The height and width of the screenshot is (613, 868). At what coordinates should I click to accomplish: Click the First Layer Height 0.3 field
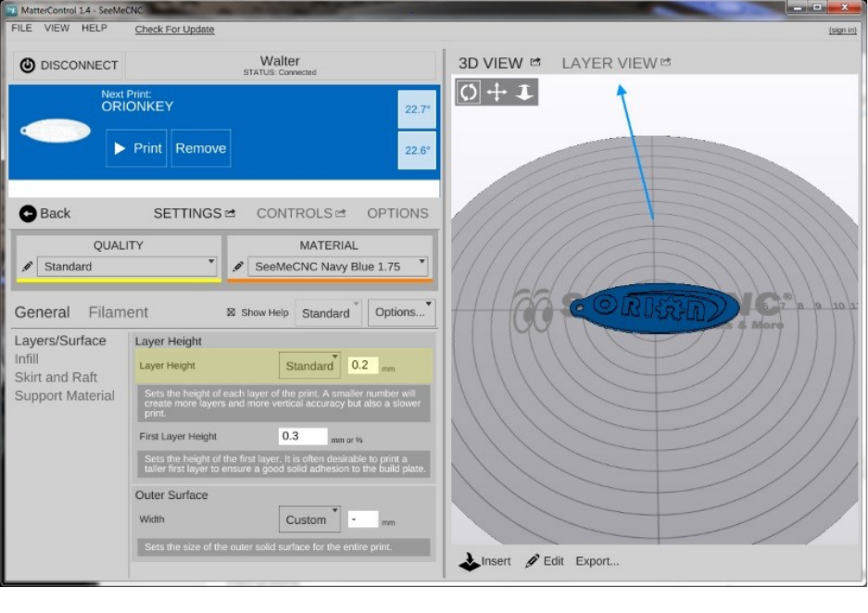(303, 436)
